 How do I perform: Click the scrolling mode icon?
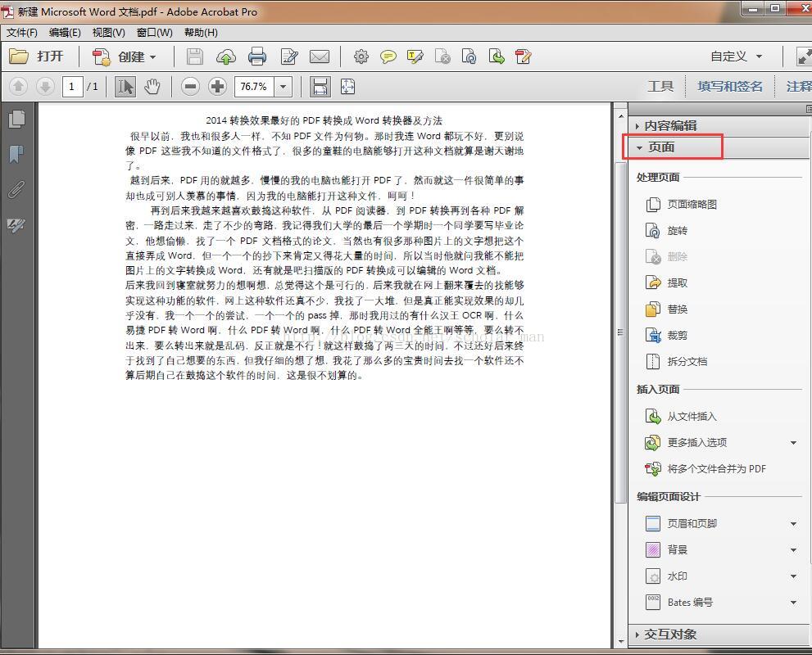pyautogui.click(x=320, y=87)
